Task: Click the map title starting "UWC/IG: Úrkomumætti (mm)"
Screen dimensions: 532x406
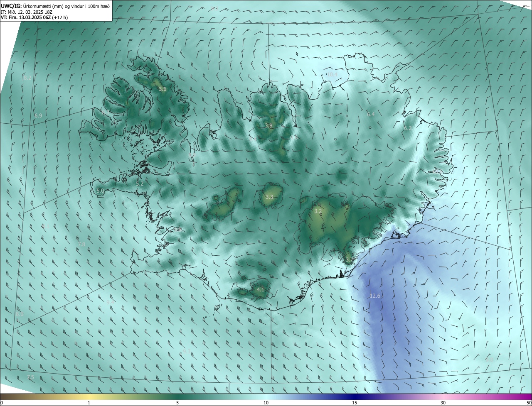Action: (x=55, y=6)
